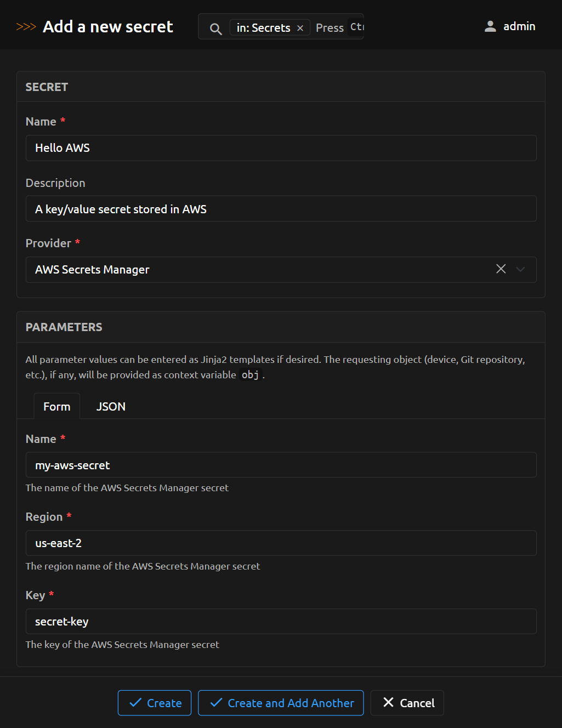Screen dimensions: 562x728
Task: Click the search magnifier icon
Action: [x=215, y=29]
